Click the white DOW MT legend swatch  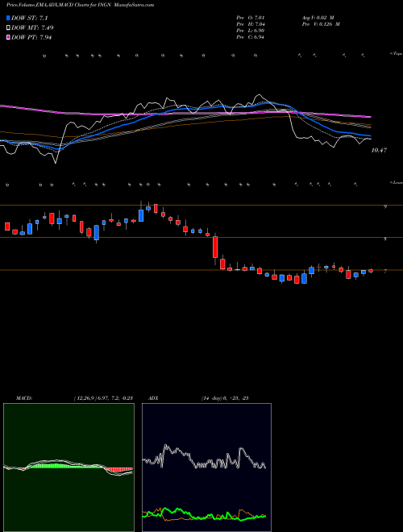coord(9,28)
